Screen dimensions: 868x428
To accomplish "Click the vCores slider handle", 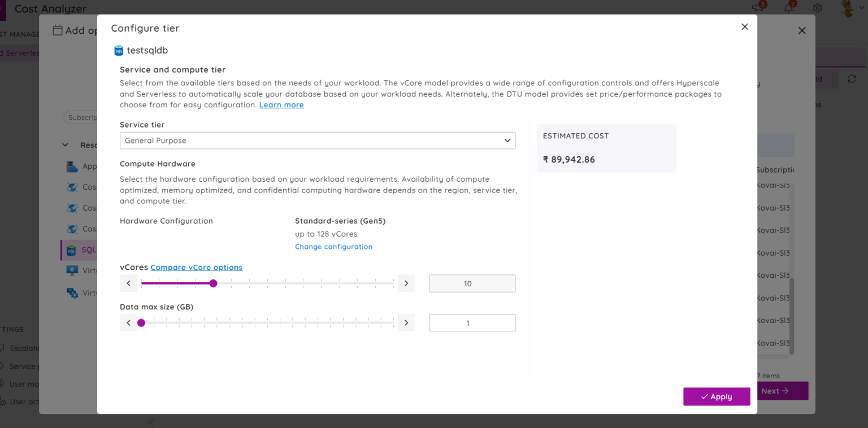I will [213, 283].
